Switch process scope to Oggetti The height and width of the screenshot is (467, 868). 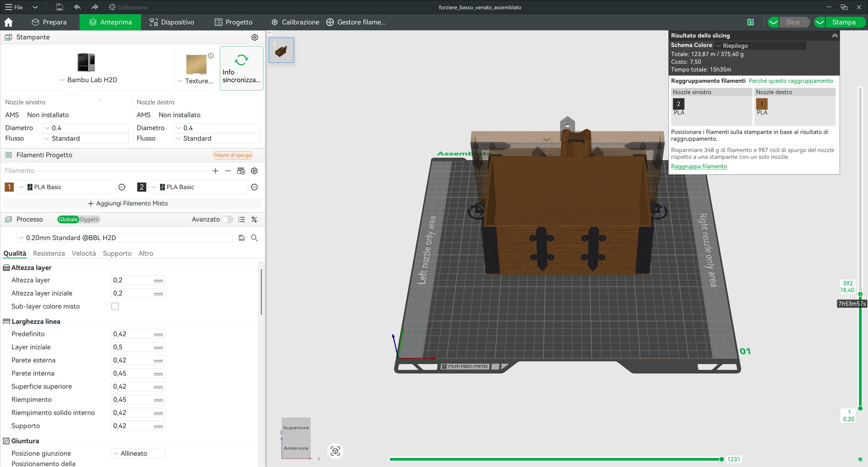click(x=90, y=219)
